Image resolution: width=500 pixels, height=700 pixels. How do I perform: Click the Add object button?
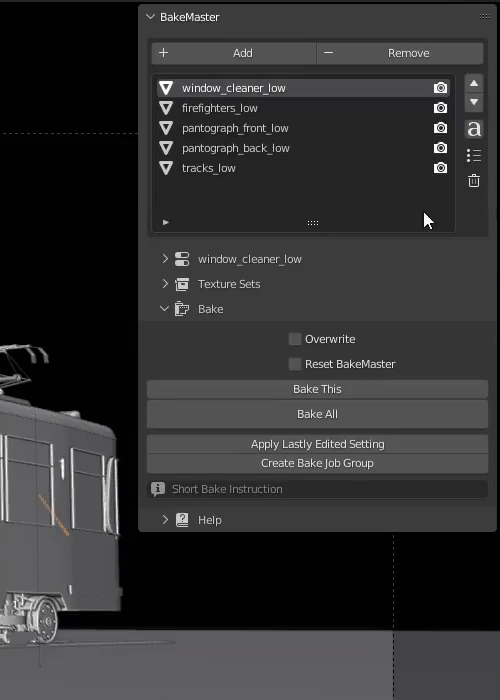234,53
